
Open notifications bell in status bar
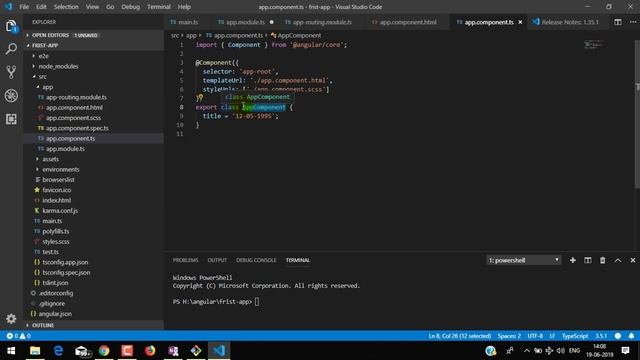(631, 336)
